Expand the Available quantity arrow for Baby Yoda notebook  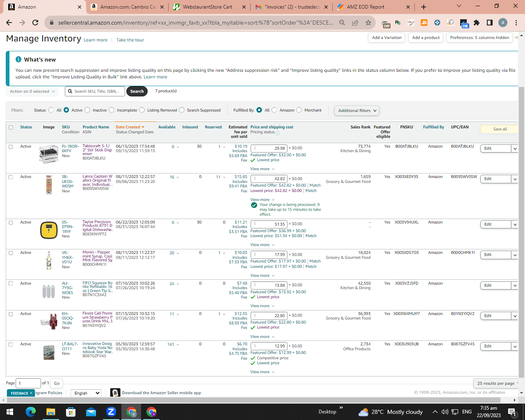[178, 345]
